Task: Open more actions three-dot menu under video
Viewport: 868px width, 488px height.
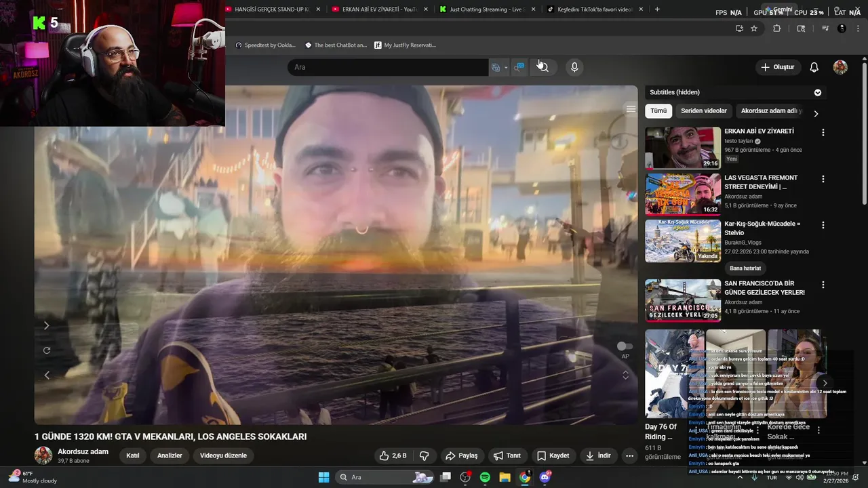Action: [629, 456]
